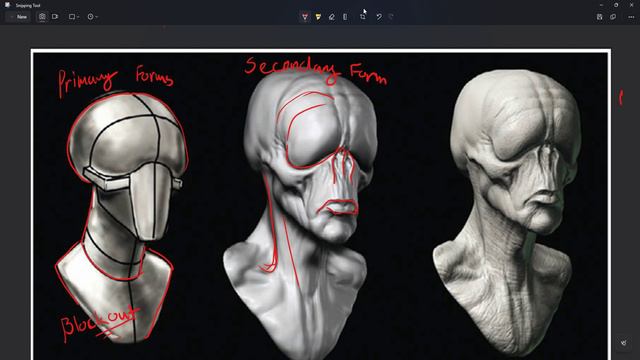The height and width of the screenshot is (360, 640).
Task: Switch to video Record mode icon
Action: point(55,17)
